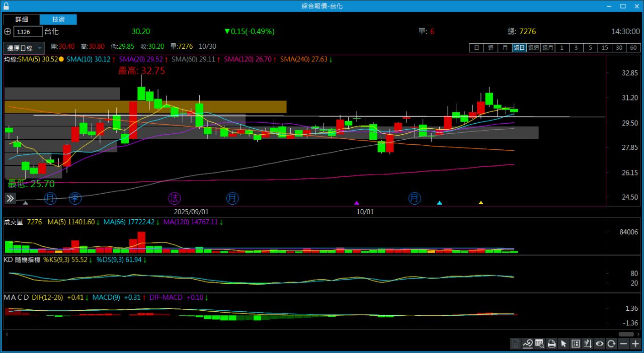Open the 還原日線 dropdown
This screenshot has width=644, height=353.
tap(24, 48)
